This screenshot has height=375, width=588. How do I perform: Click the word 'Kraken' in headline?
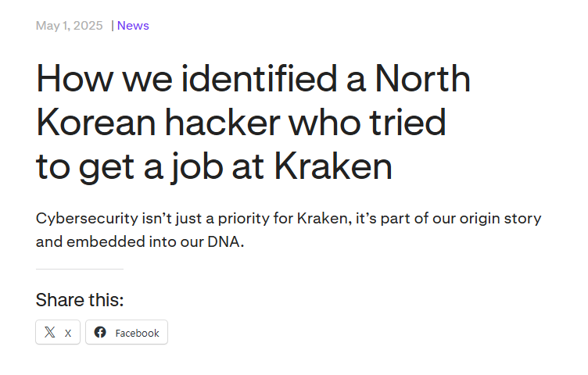tap(333, 166)
